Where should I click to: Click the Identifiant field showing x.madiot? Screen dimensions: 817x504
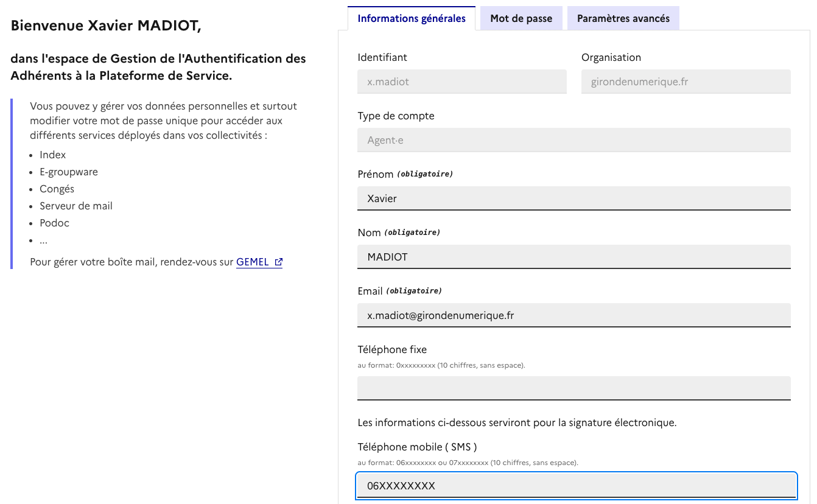[462, 82]
